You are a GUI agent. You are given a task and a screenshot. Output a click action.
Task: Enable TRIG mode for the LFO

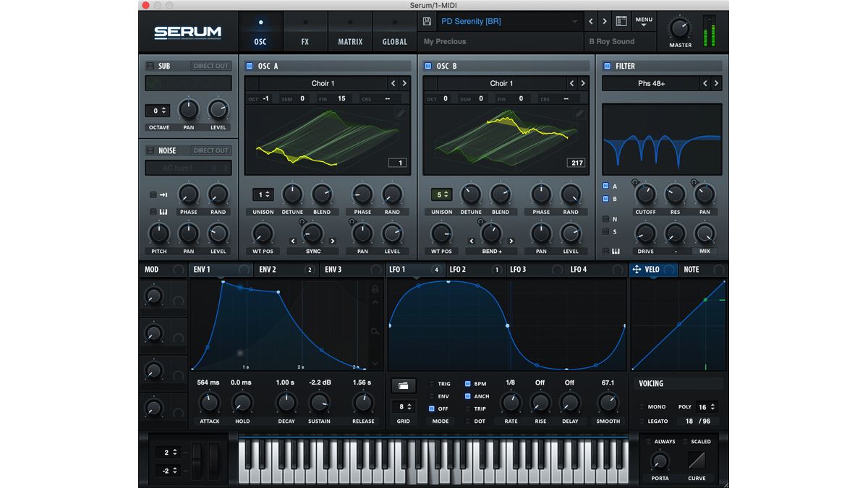[x=432, y=384]
